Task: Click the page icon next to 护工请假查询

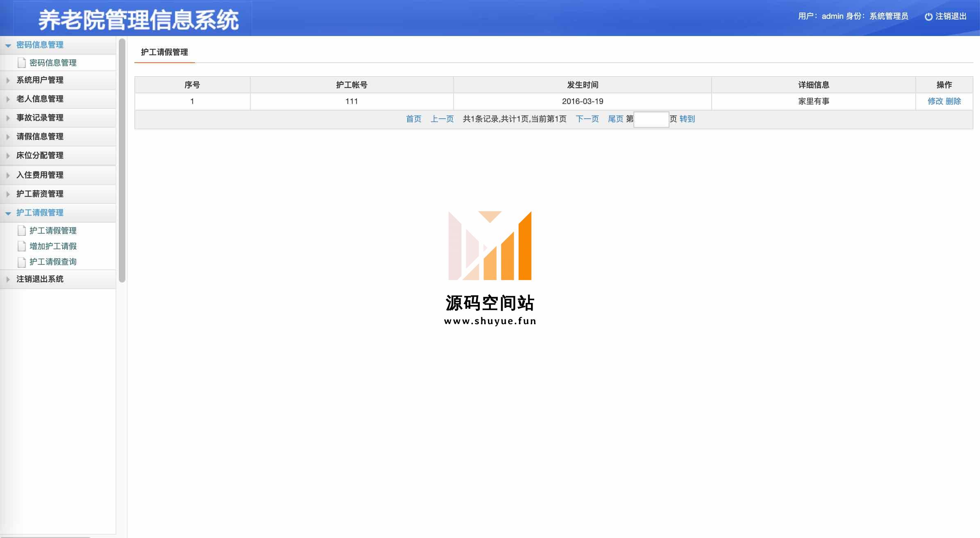Action: (x=22, y=262)
